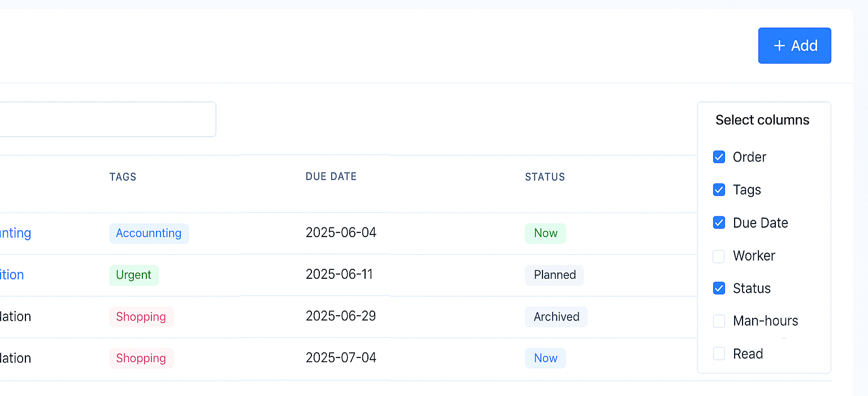
Task: Click the green Now status badge
Action: [545, 233]
